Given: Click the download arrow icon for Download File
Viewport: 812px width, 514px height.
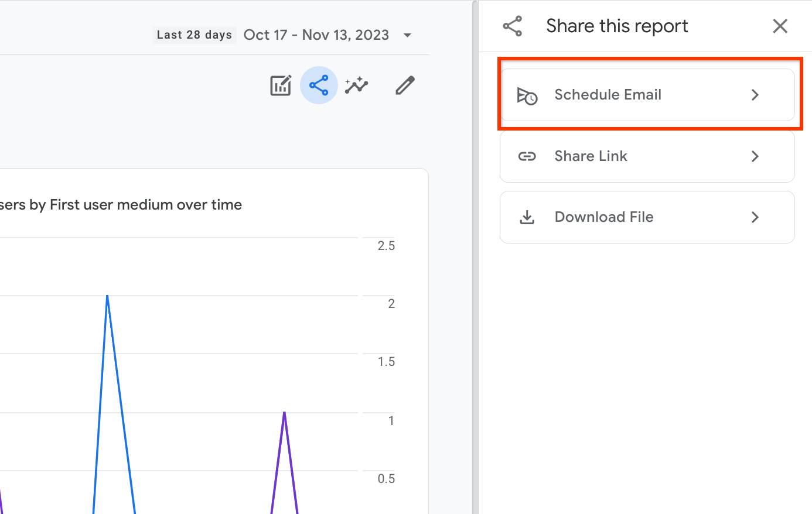Looking at the screenshot, I should point(527,217).
